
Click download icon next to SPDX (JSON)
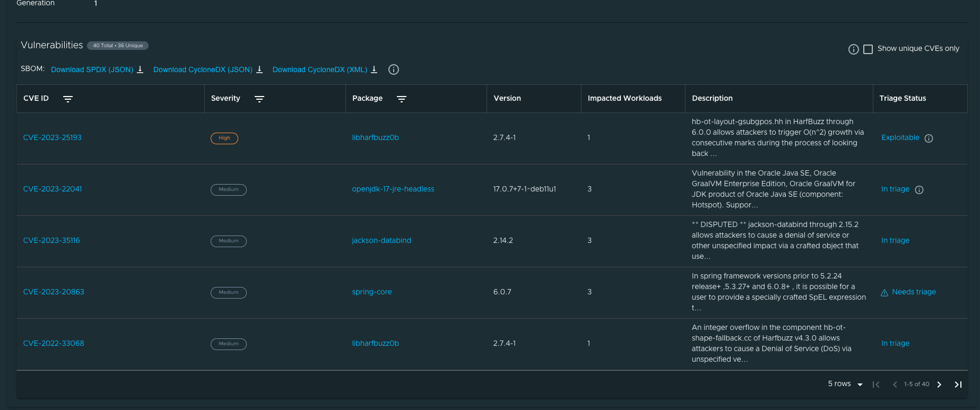[140, 69]
